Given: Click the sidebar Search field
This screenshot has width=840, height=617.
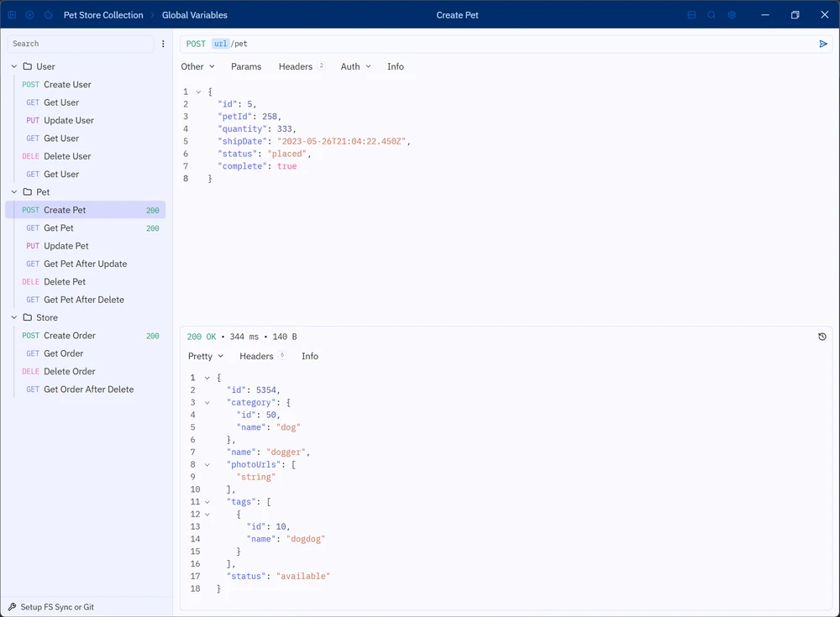Looking at the screenshot, I should [81, 44].
